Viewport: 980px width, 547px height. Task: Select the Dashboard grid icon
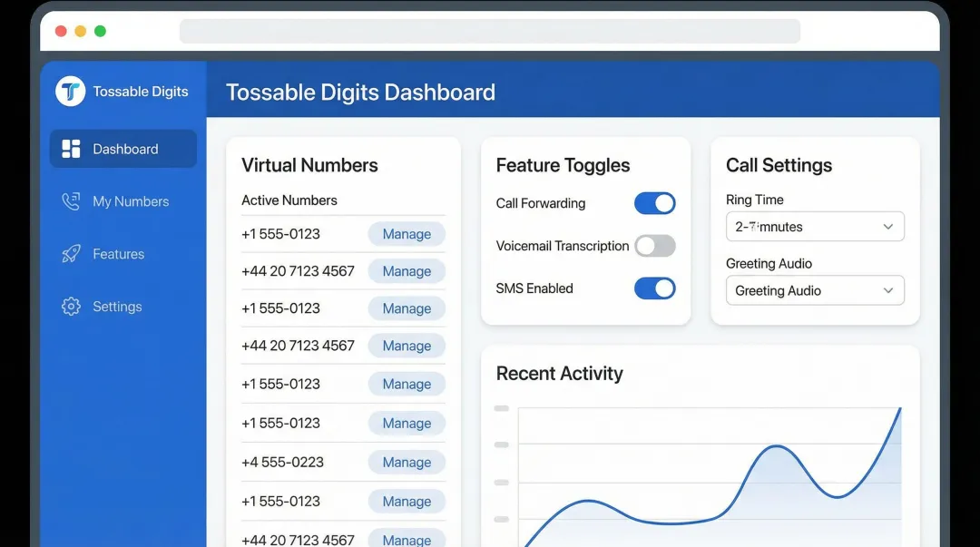point(71,148)
